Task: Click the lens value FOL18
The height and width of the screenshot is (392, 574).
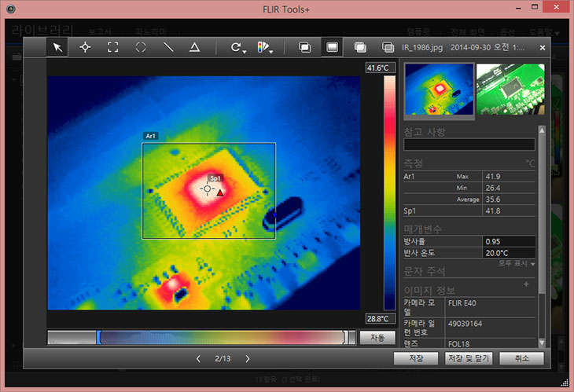Action: click(x=458, y=344)
